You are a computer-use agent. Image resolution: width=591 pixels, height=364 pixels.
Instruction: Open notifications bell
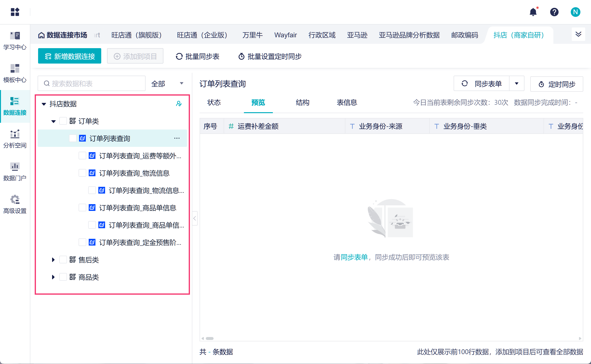click(x=533, y=12)
